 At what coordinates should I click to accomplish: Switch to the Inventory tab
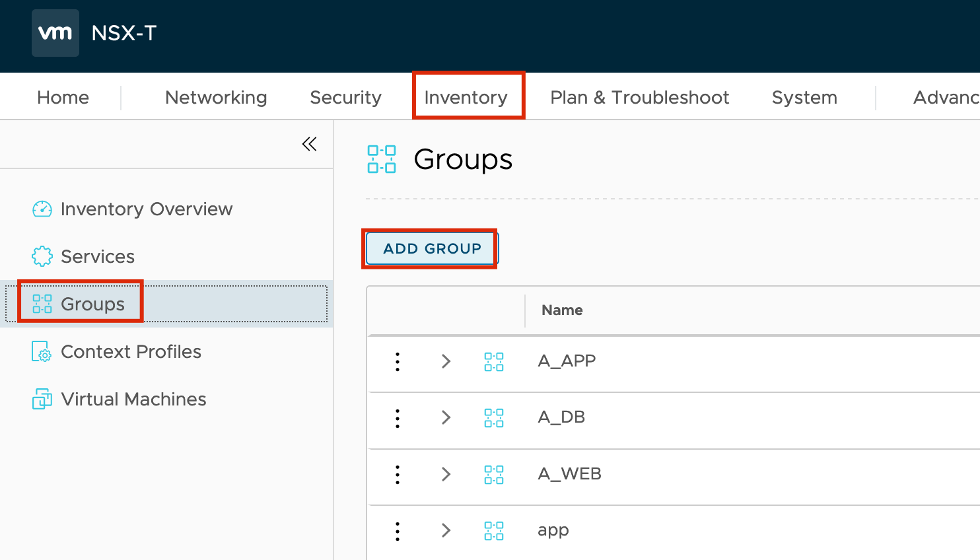click(466, 97)
